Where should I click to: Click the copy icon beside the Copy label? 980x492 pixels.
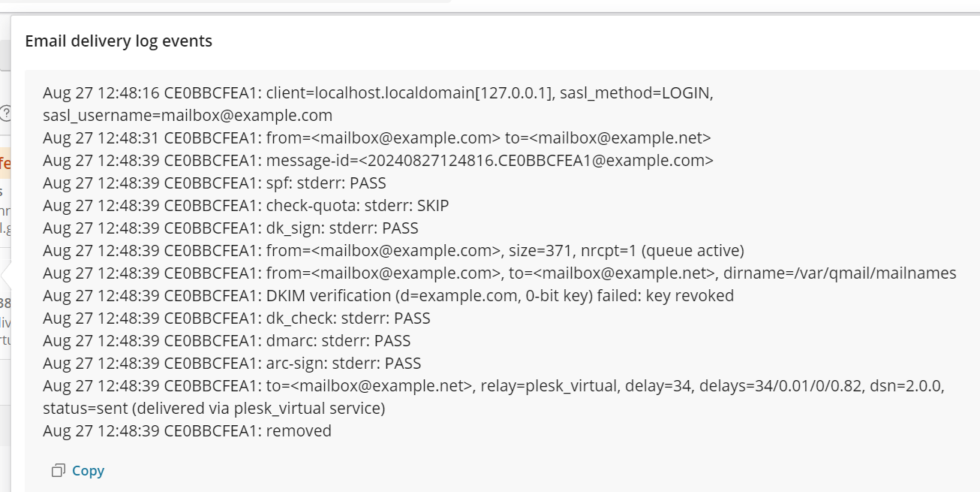[x=57, y=470]
